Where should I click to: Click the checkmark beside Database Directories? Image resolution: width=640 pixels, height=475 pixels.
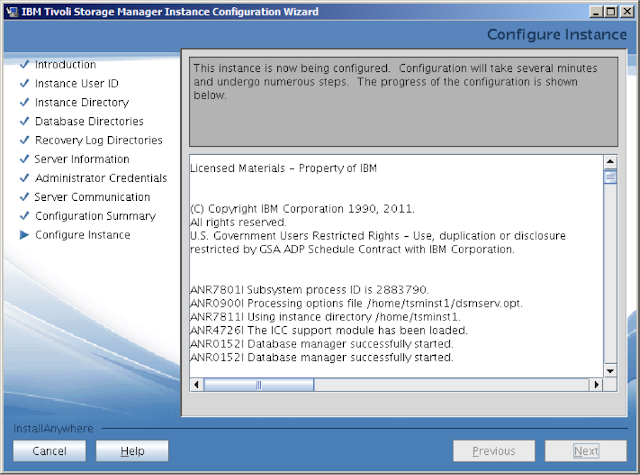click(24, 121)
